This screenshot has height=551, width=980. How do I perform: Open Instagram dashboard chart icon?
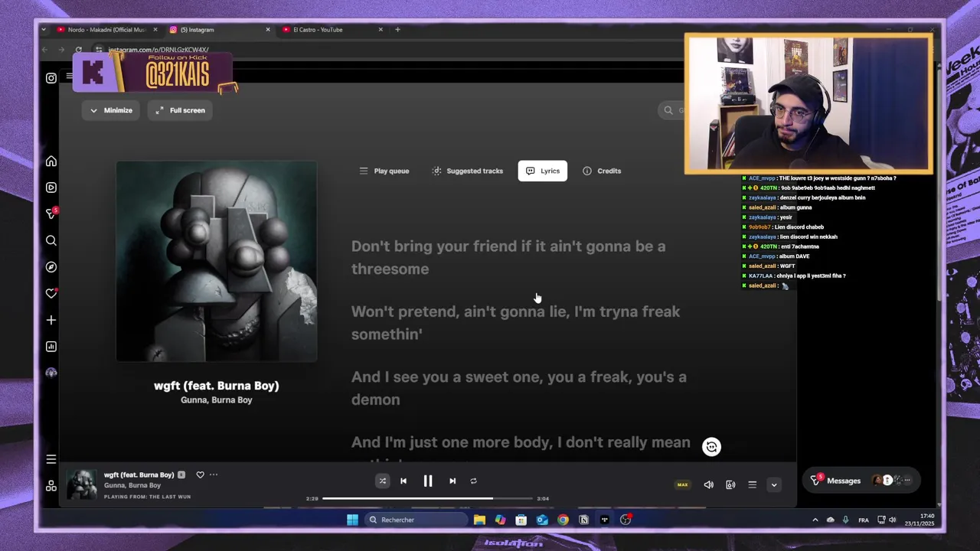[x=51, y=347]
